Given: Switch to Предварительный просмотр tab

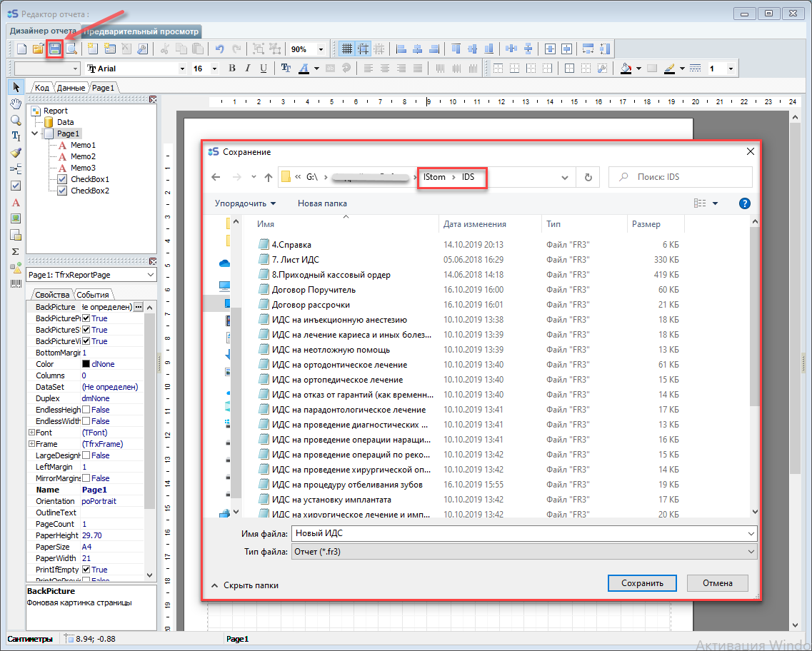Looking at the screenshot, I should tap(141, 31).
